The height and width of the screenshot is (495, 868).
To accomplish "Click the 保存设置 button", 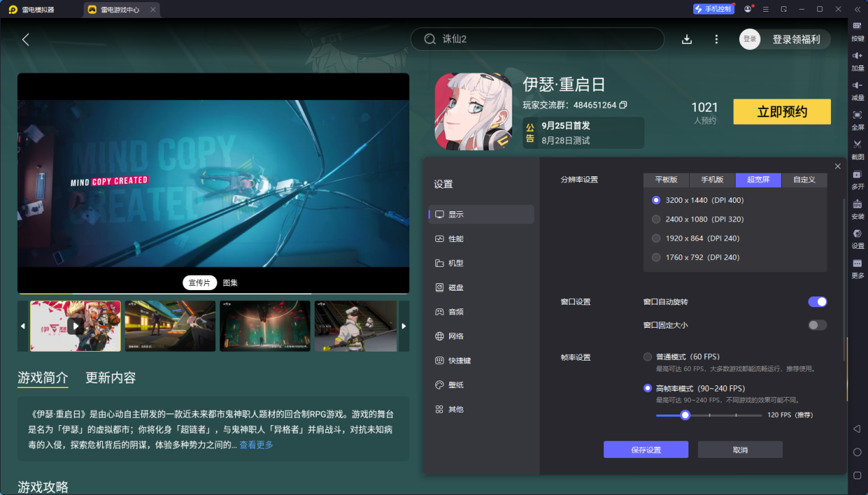I will 645,450.
